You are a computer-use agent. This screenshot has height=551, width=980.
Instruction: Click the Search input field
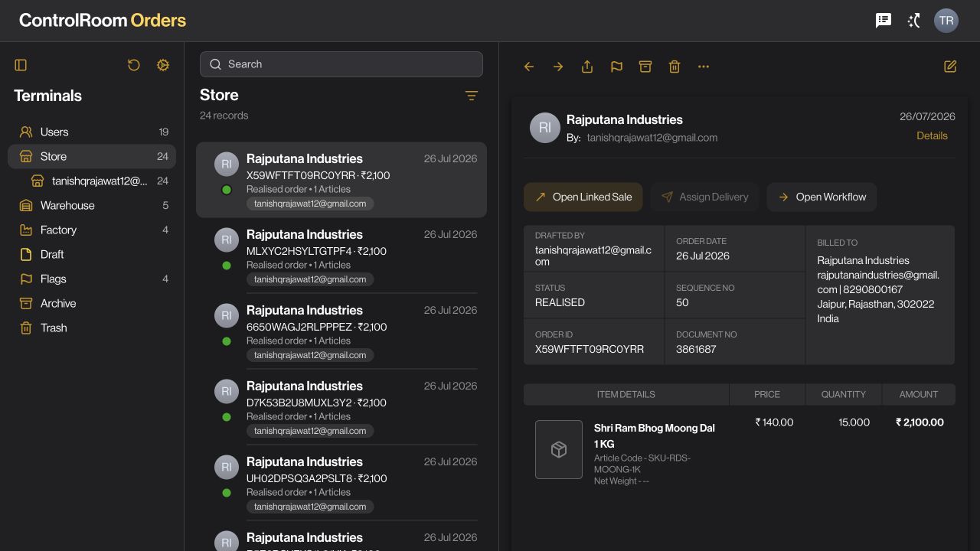coord(341,64)
